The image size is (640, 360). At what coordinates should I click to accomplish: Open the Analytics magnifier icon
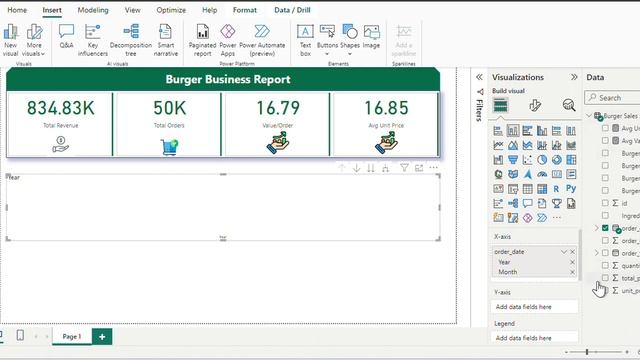click(569, 105)
